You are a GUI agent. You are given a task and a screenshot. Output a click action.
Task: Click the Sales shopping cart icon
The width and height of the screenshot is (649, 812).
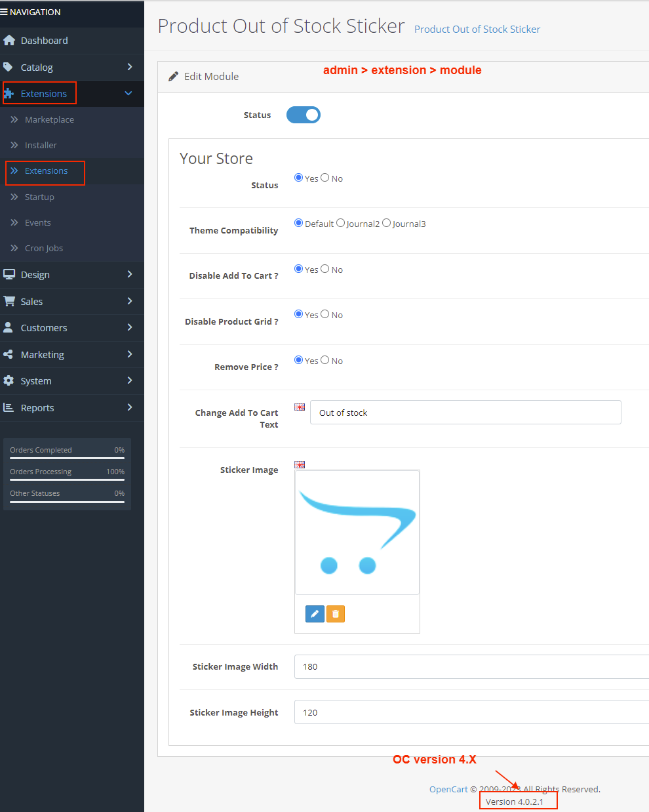tap(9, 301)
